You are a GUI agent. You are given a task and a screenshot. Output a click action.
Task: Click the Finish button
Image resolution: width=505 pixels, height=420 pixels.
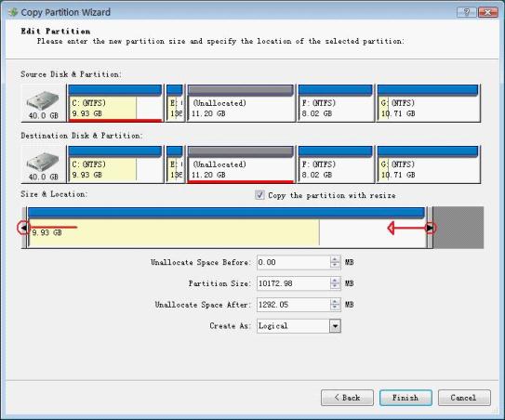click(x=405, y=398)
